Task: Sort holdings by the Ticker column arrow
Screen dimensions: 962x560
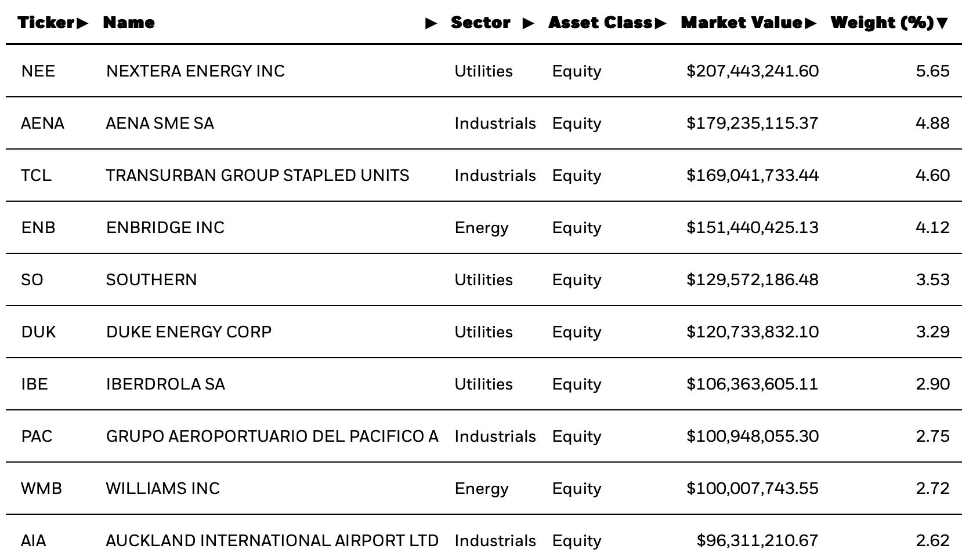Action: [x=82, y=23]
